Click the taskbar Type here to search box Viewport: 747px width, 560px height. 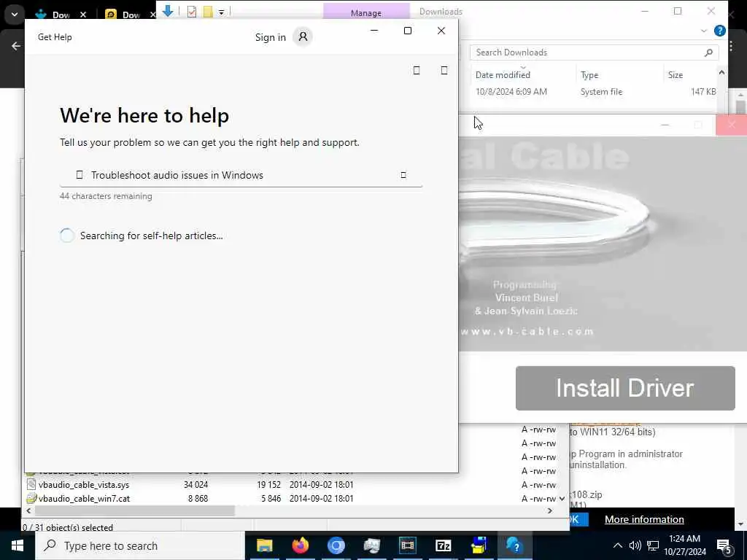coord(140,545)
